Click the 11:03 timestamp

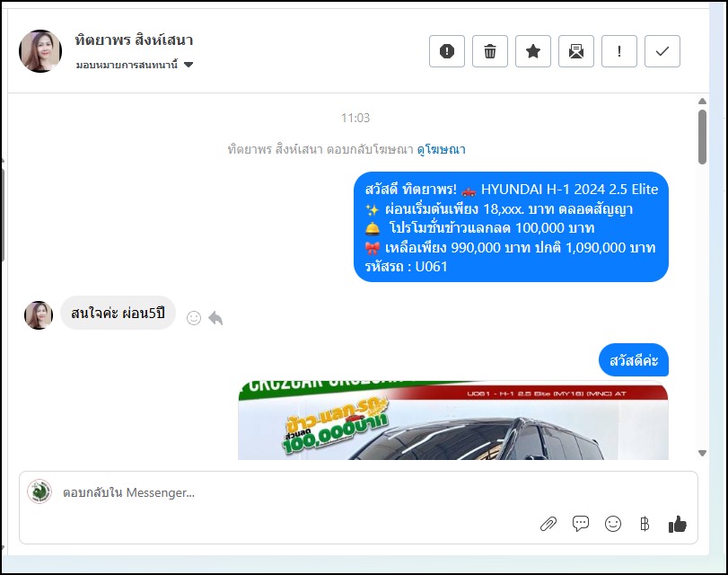(355, 118)
